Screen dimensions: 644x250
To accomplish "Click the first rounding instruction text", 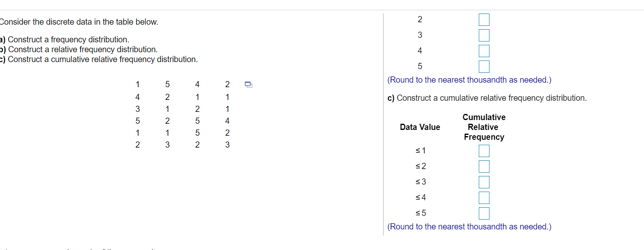I will [x=469, y=80].
